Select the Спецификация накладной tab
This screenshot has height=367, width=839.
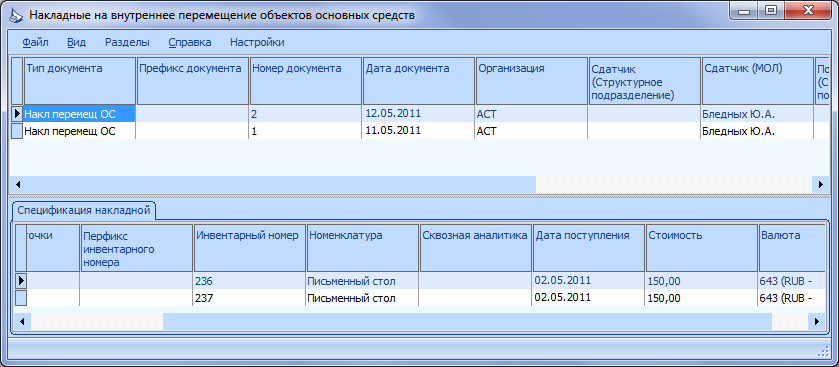click(83, 210)
